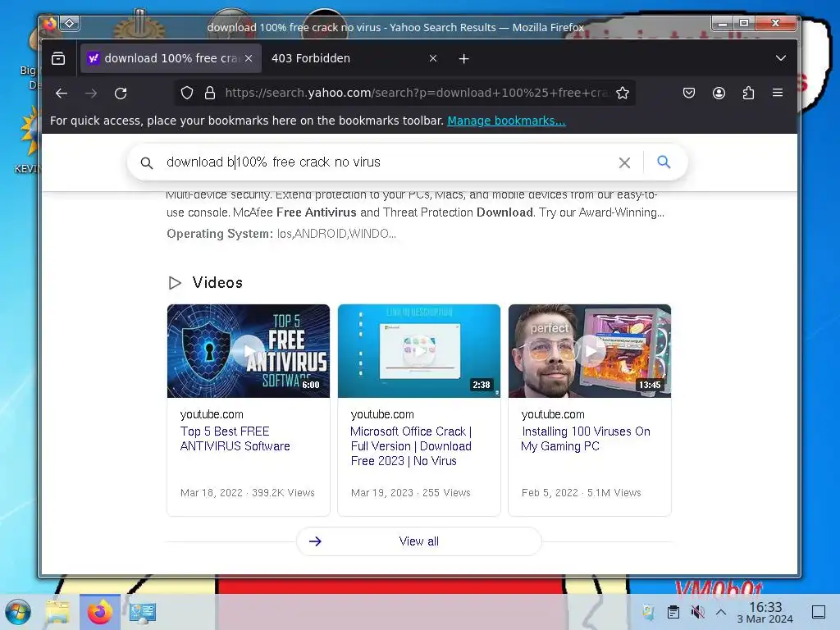Expand the list all tabs chevron

click(x=781, y=58)
